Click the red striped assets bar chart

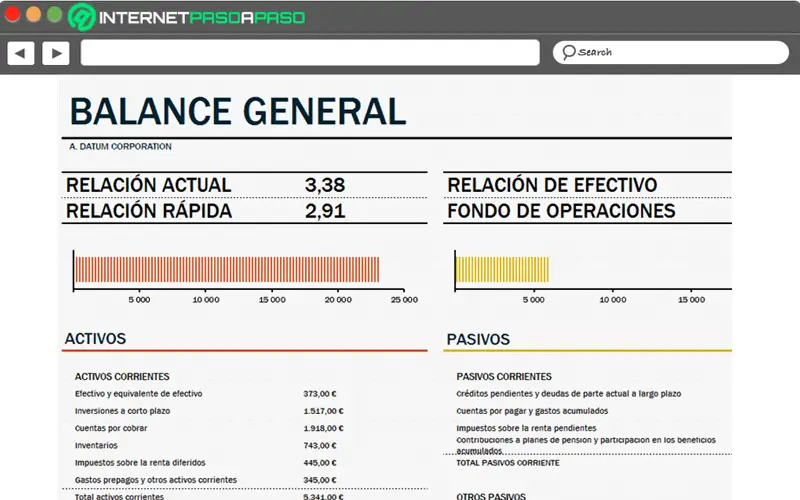pyautogui.click(x=227, y=269)
